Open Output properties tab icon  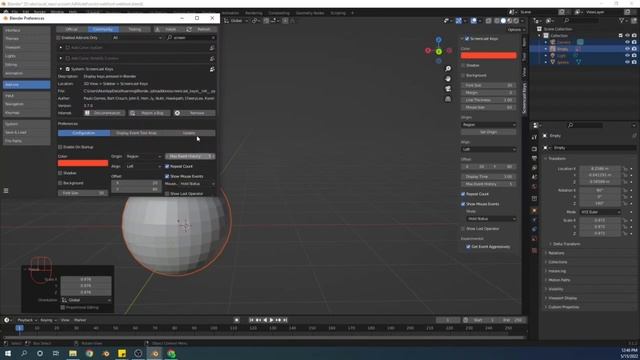pyautogui.click(x=534, y=158)
